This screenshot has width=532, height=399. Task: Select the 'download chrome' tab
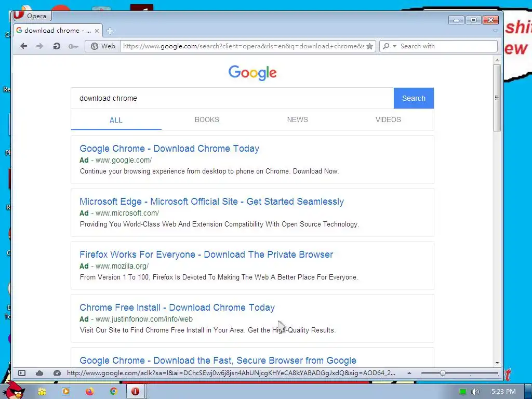click(57, 31)
